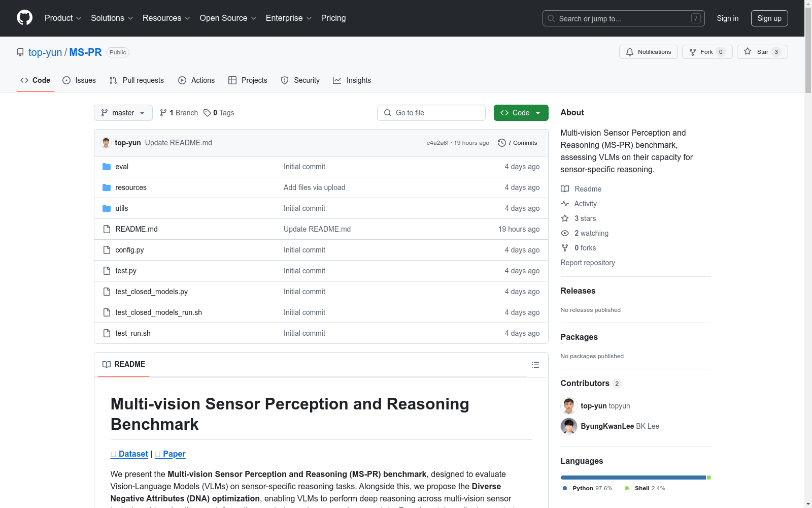
Task: Open commit hash e4a2a6f
Action: tap(437, 143)
